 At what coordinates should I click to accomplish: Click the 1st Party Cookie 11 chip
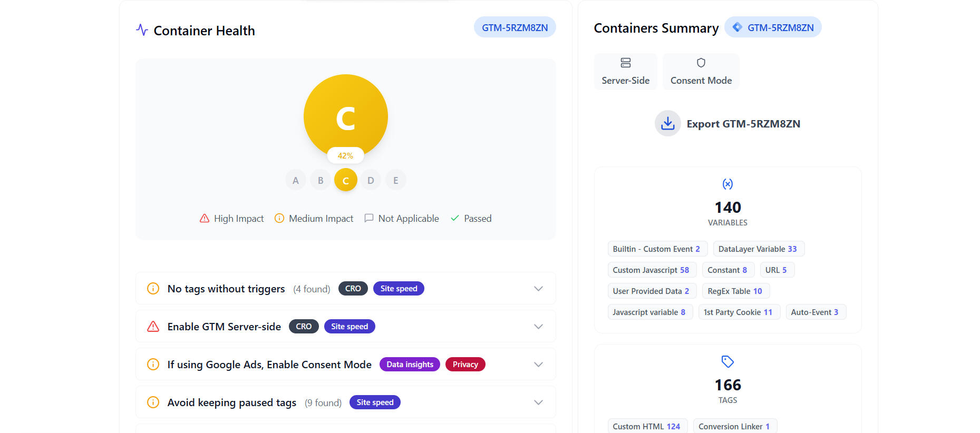point(739,312)
